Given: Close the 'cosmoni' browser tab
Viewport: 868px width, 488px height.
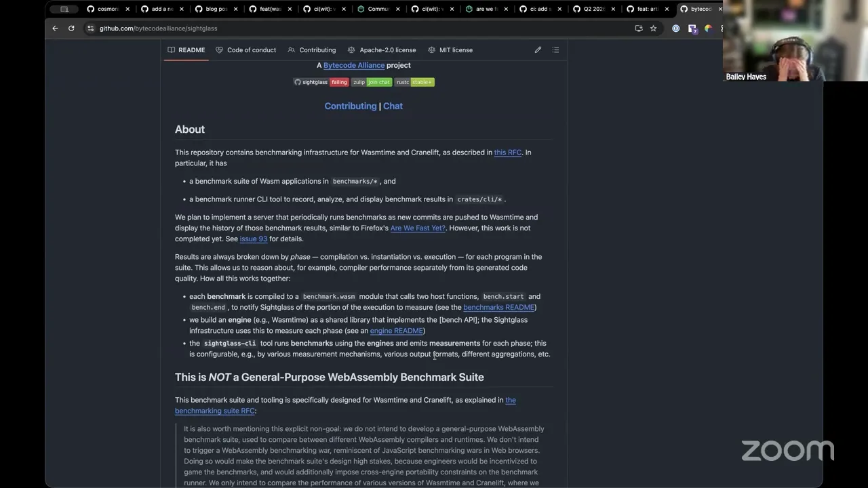Looking at the screenshot, I should [x=127, y=9].
